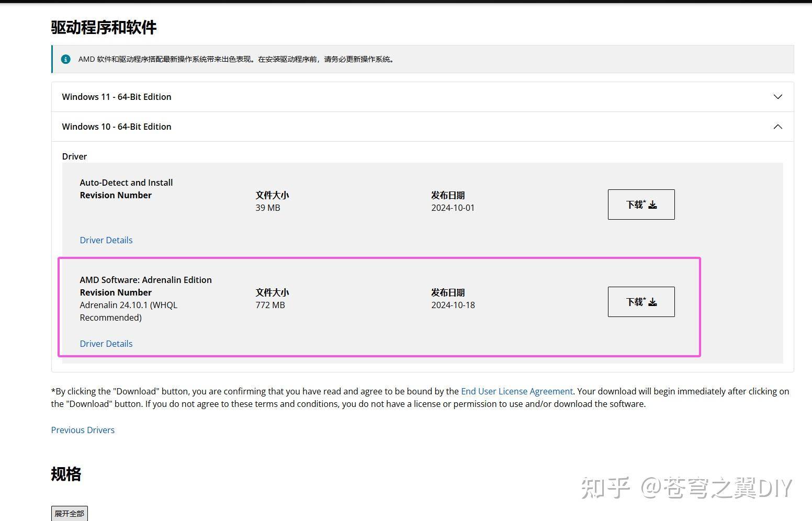Viewport: 812px width, 521px height.
Task: Open the End User License Agreement link
Action: point(517,391)
